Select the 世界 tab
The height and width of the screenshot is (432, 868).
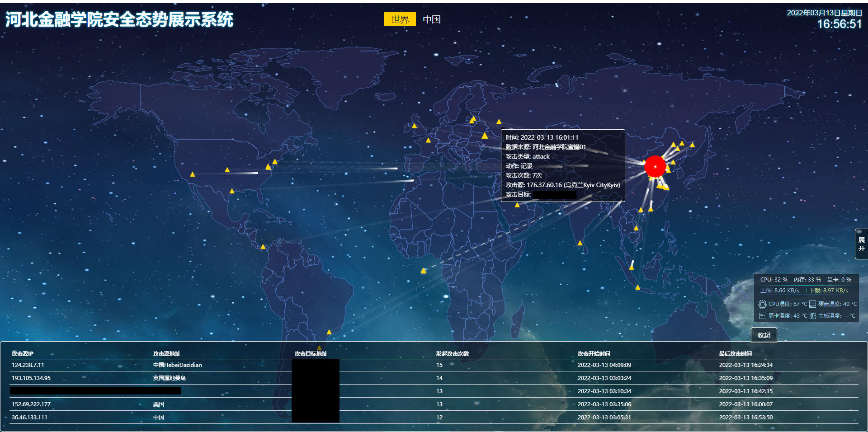(x=400, y=19)
